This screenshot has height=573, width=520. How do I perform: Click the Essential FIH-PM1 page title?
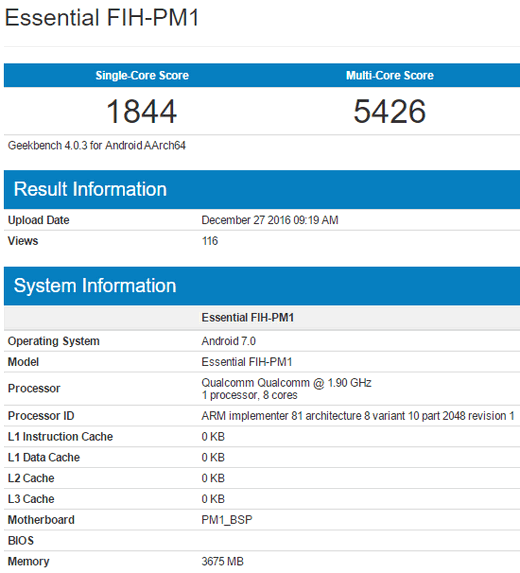coord(102,18)
